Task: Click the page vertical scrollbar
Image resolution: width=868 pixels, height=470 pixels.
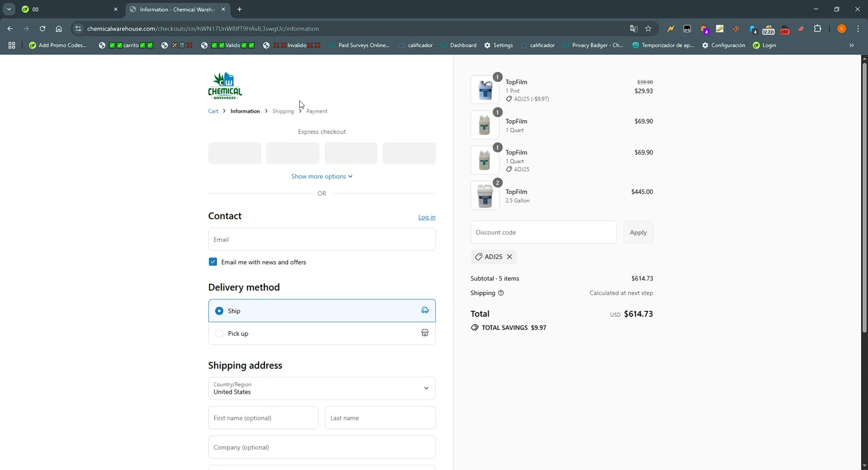Action: click(x=865, y=197)
